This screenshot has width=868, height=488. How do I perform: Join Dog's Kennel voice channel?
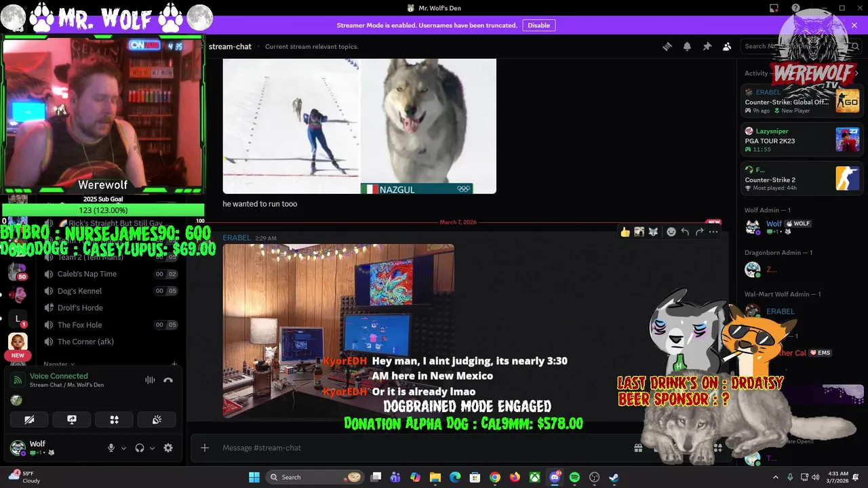coord(79,291)
